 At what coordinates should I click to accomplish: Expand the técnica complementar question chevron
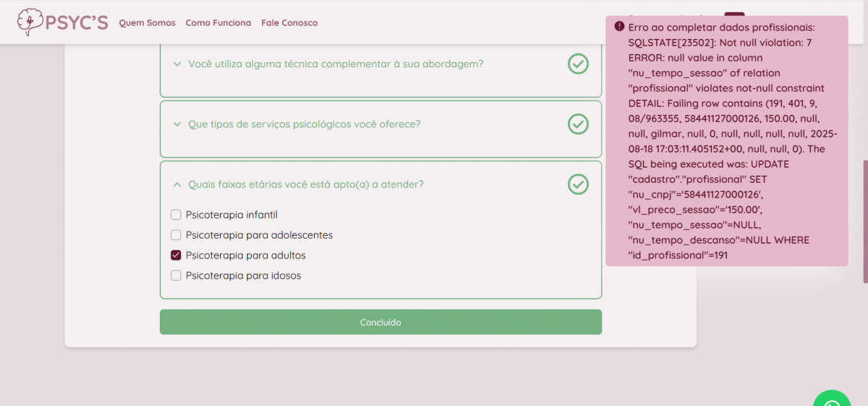coord(176,64)
